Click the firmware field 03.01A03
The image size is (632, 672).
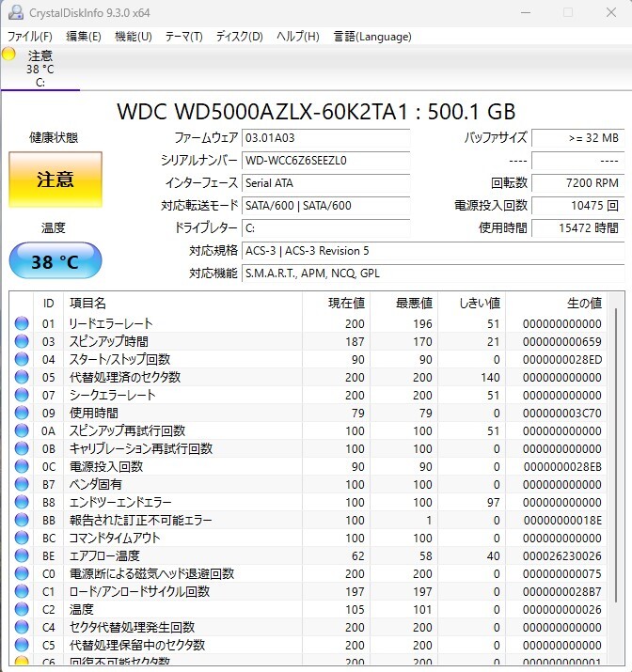[x=325, y=138]
